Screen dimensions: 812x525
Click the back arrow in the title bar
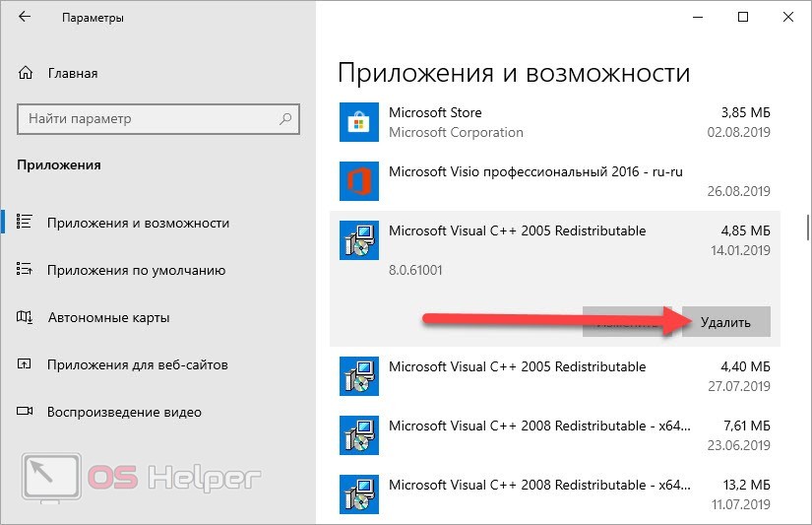(24, 18)
